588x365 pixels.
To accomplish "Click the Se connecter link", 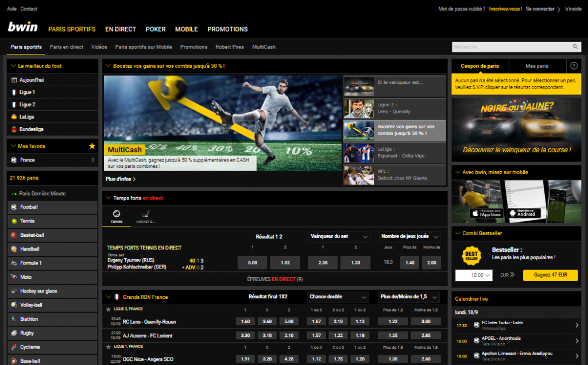I will coord(540,9).
